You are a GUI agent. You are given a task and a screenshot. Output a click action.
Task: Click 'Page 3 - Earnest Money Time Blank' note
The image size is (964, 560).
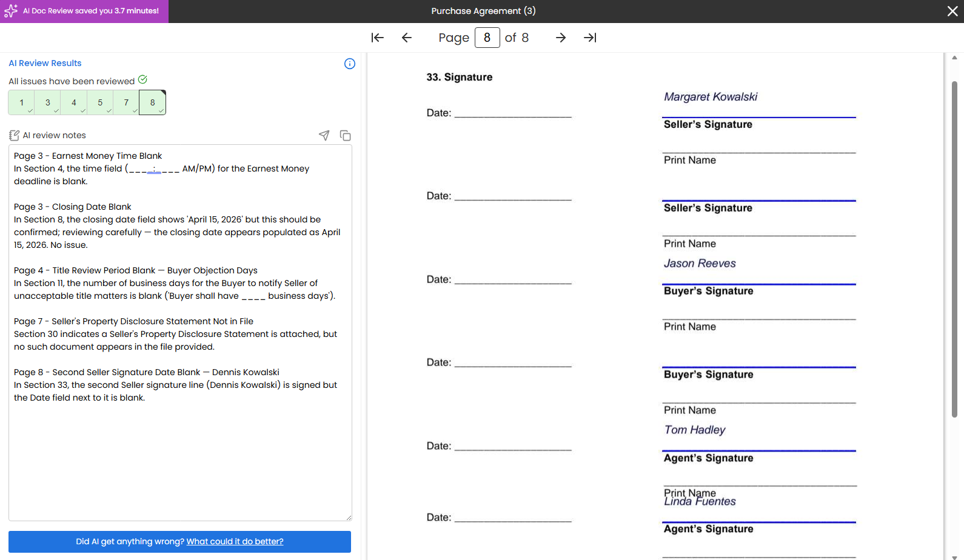point(88,156)
